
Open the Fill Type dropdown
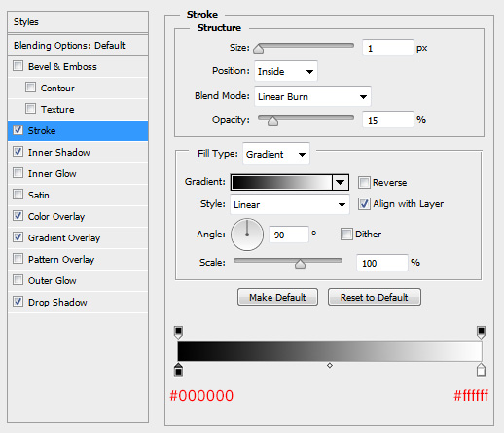(276, 154)
